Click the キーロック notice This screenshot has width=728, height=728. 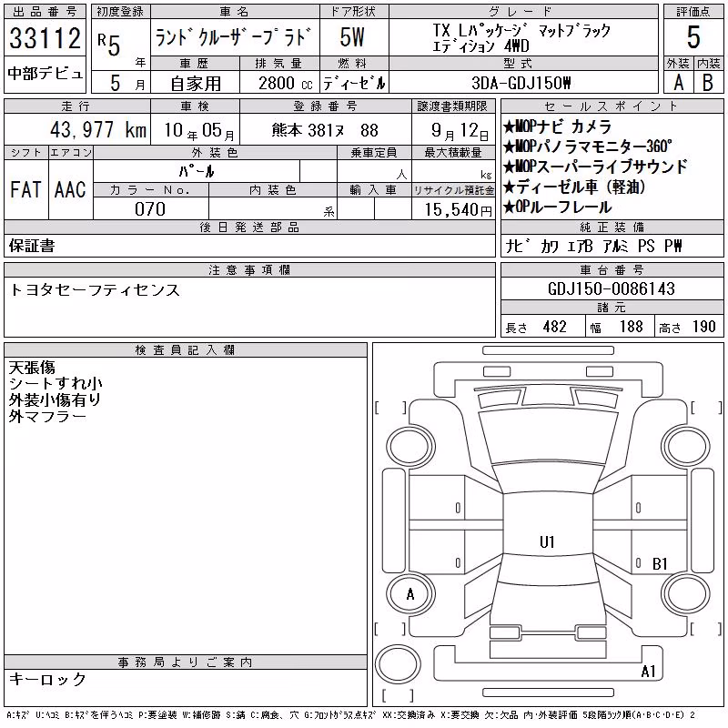47,679
